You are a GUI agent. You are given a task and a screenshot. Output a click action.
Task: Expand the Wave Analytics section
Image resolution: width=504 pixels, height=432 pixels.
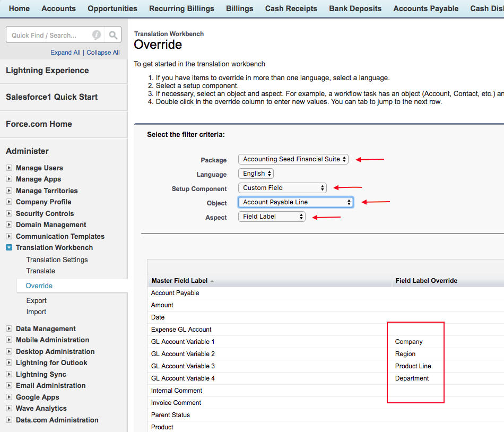click(9, 408)
